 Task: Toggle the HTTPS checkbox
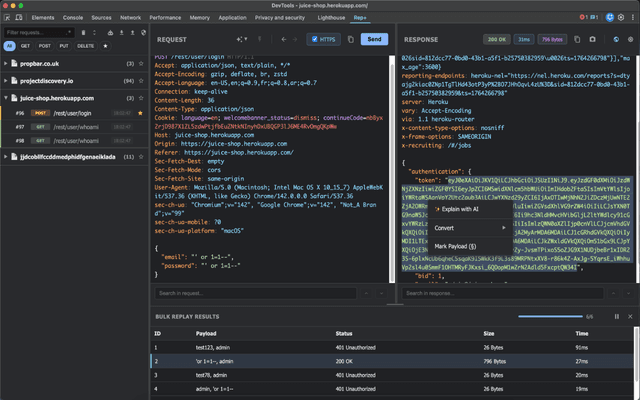click(x=316, y=39)
